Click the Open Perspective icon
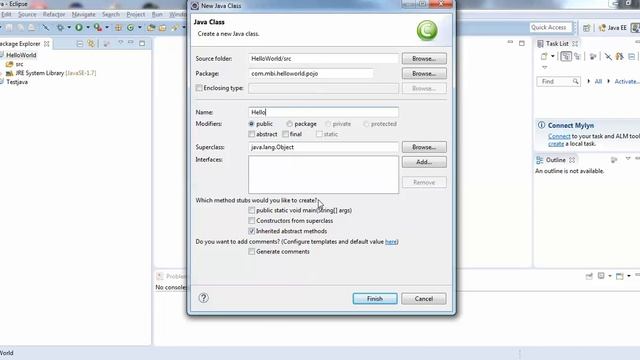Viewport: 640px width, 360px height. (587, 28)
